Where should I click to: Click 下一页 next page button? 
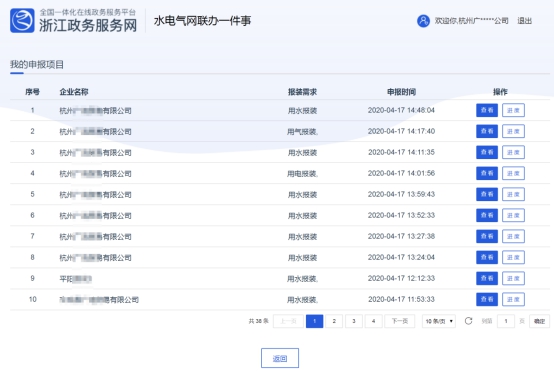[400, 321]
